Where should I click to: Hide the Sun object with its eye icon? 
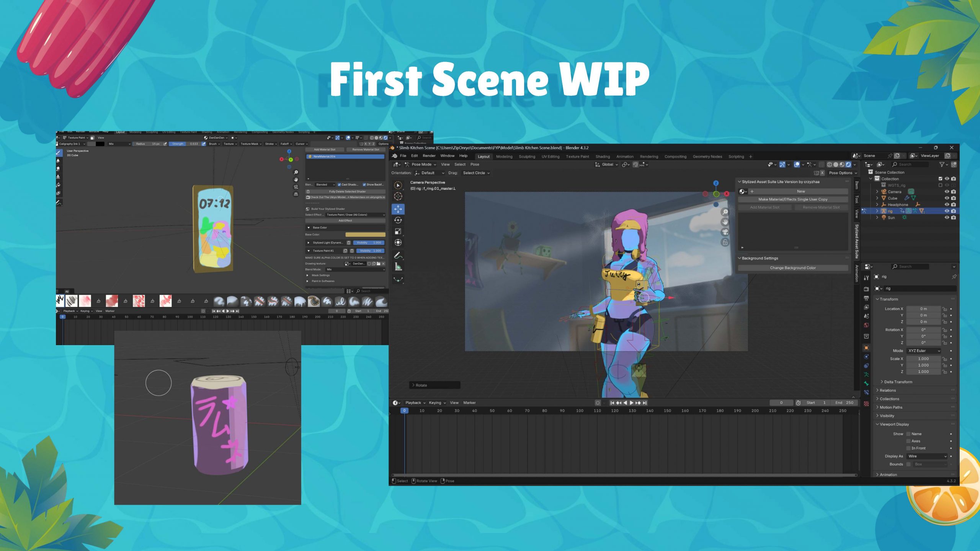(947, 217)
